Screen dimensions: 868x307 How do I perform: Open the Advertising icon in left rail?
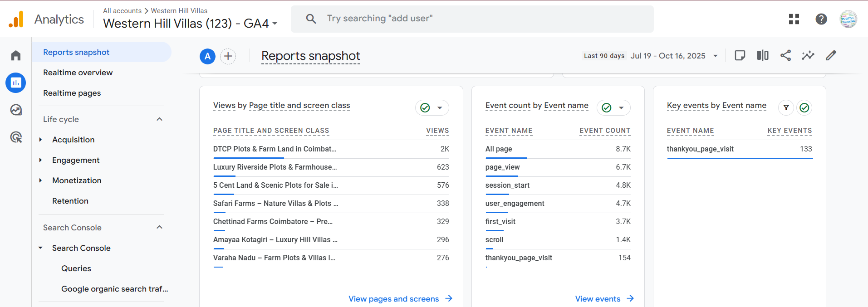[16, 137]
